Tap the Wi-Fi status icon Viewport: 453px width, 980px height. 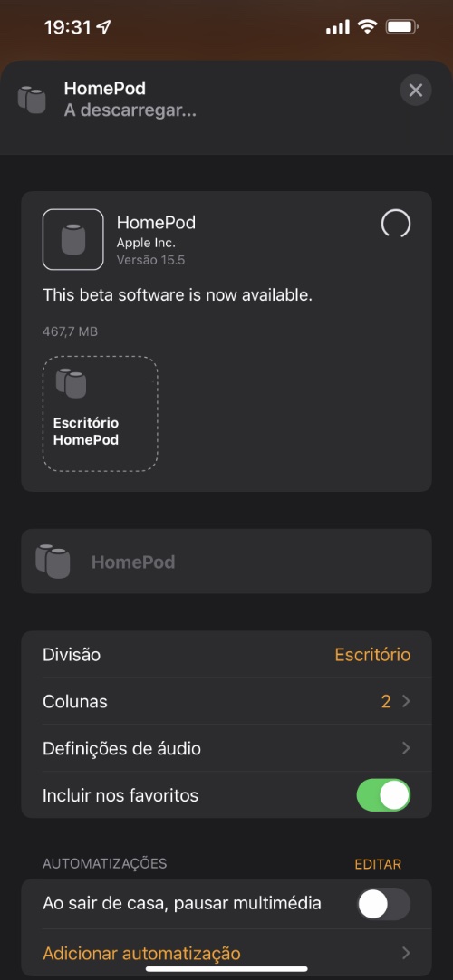click(367, 27)
